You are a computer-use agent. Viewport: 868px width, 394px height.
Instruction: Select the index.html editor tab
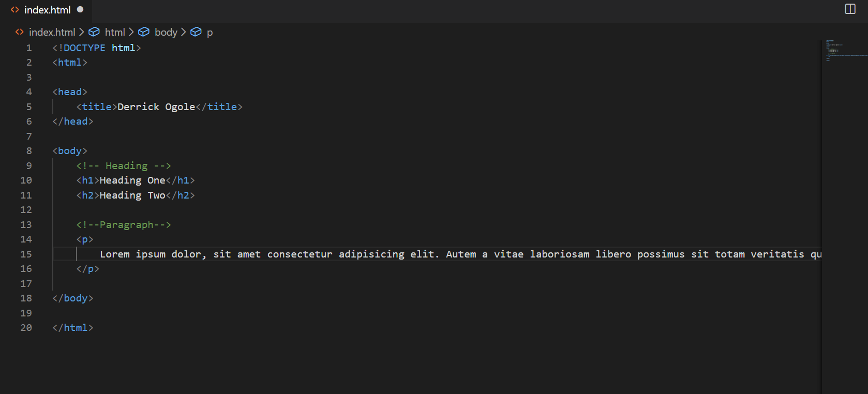[x=47, y=10]
